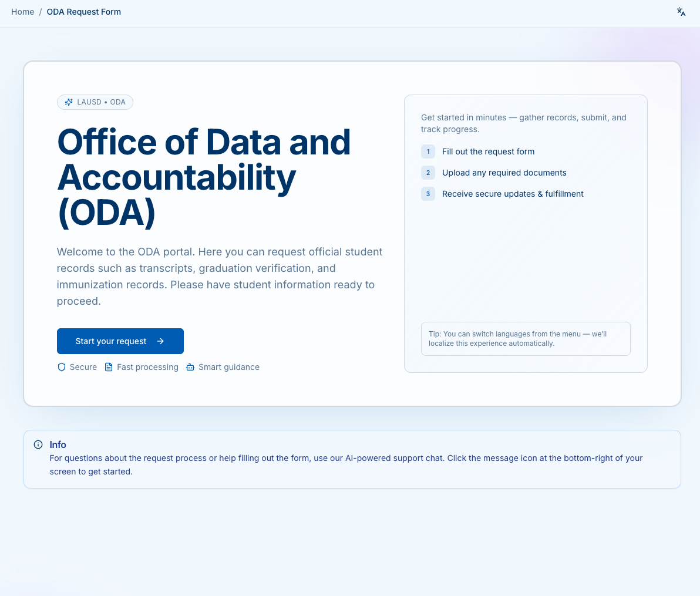700x596 pixels.
Task: Click the sparkle icon in the LAUSD badge
Action: 68,102
